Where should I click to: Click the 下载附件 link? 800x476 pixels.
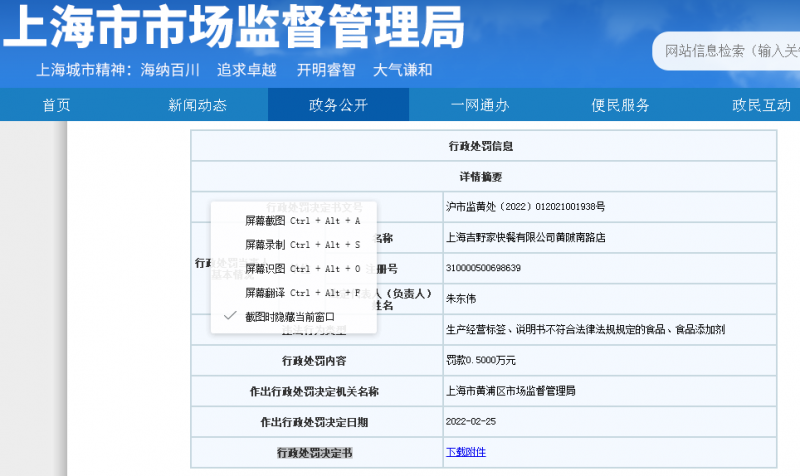[466, 452]
